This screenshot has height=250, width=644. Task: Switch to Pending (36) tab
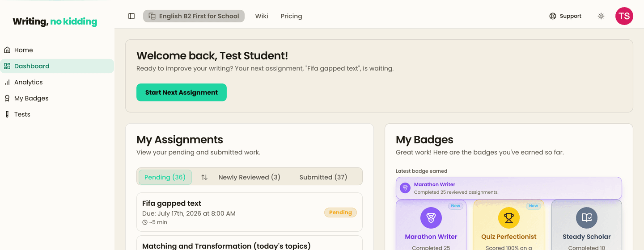(165, 177)
